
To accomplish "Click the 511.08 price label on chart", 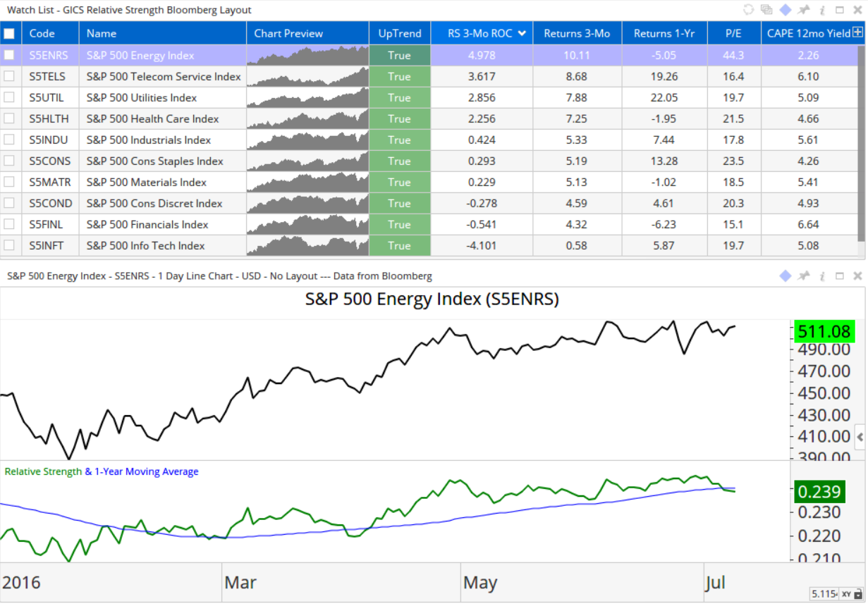I will point(824,330).
